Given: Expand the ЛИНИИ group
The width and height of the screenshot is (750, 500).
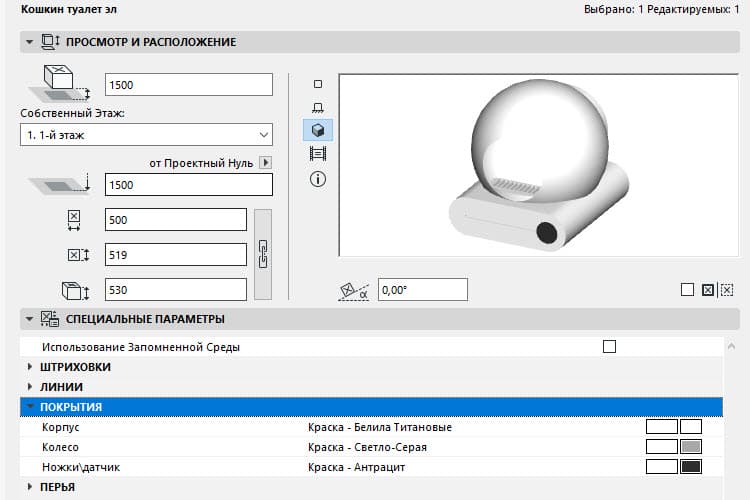Looking at the screenshot, I should tap(30, 387).
